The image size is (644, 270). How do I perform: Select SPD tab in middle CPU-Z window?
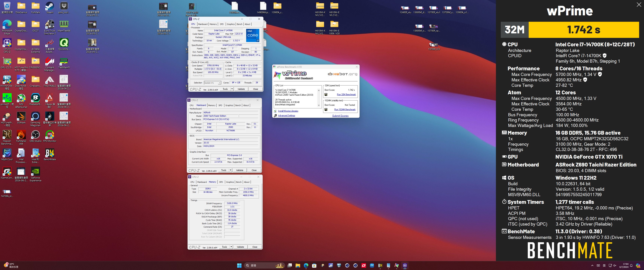pos(220,105)
